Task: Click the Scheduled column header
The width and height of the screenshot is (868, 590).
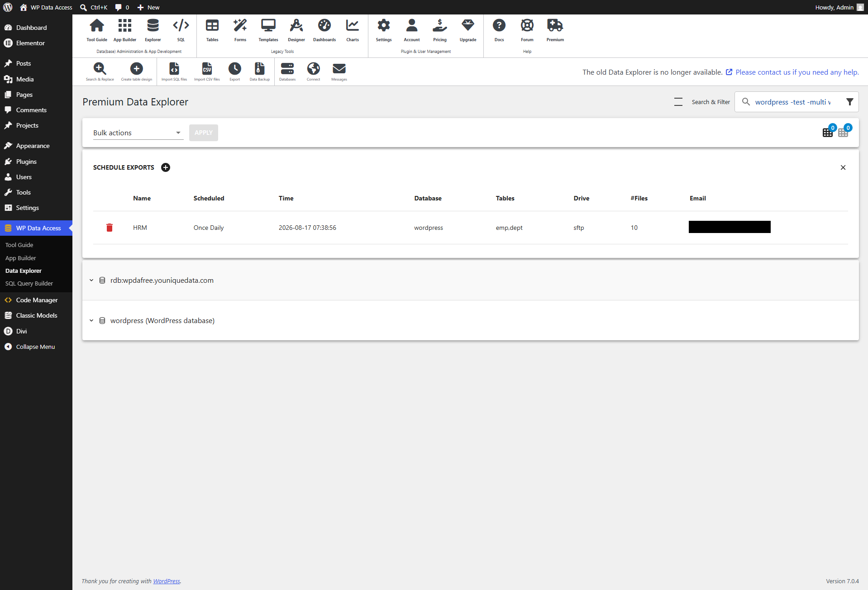Action: [209, 198]
